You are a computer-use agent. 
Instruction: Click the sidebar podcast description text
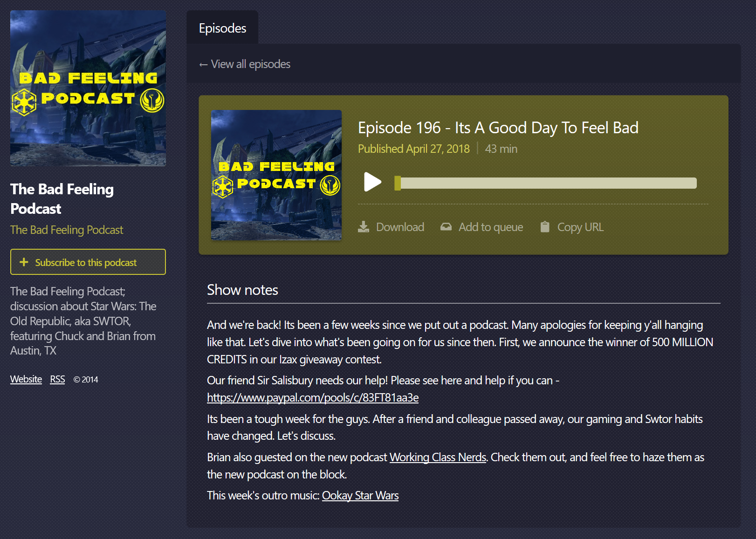pyautogui.click(x=83, y=321)
